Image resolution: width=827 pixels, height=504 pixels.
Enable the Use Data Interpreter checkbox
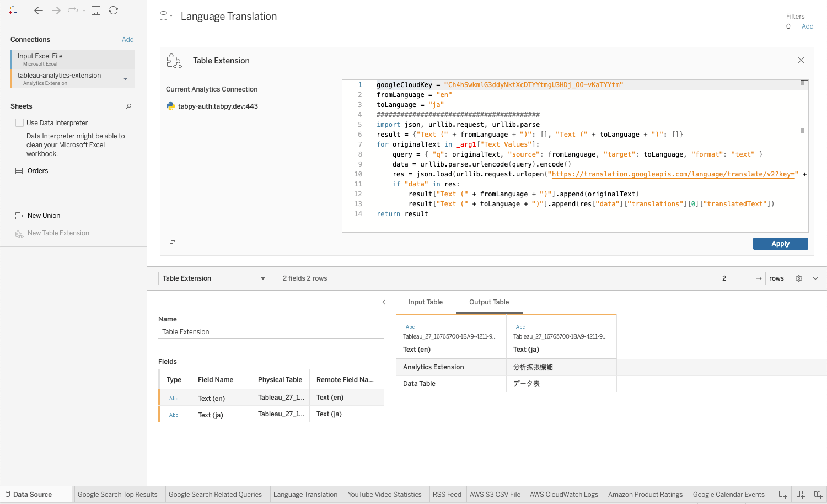tap(19, 123)
